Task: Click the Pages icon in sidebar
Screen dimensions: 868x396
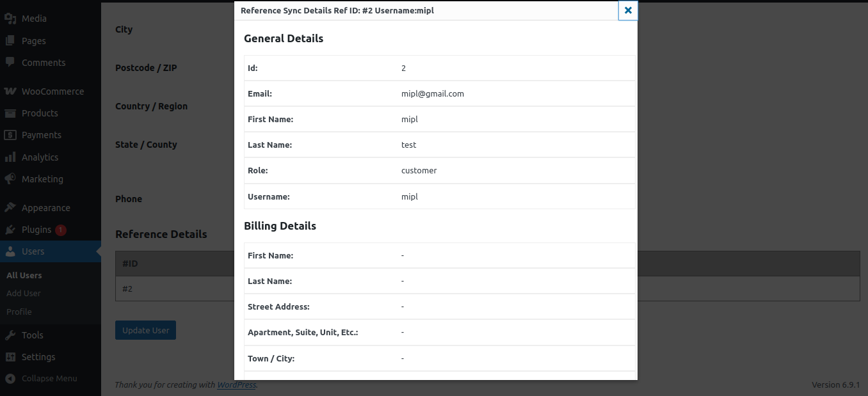Action: (x=10, y=41)
